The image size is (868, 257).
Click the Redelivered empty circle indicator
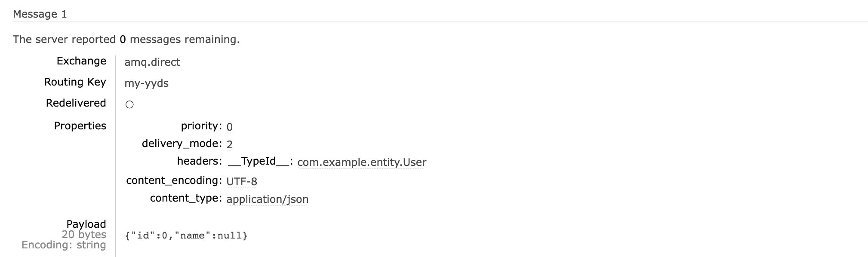click(x=129, y=104)
